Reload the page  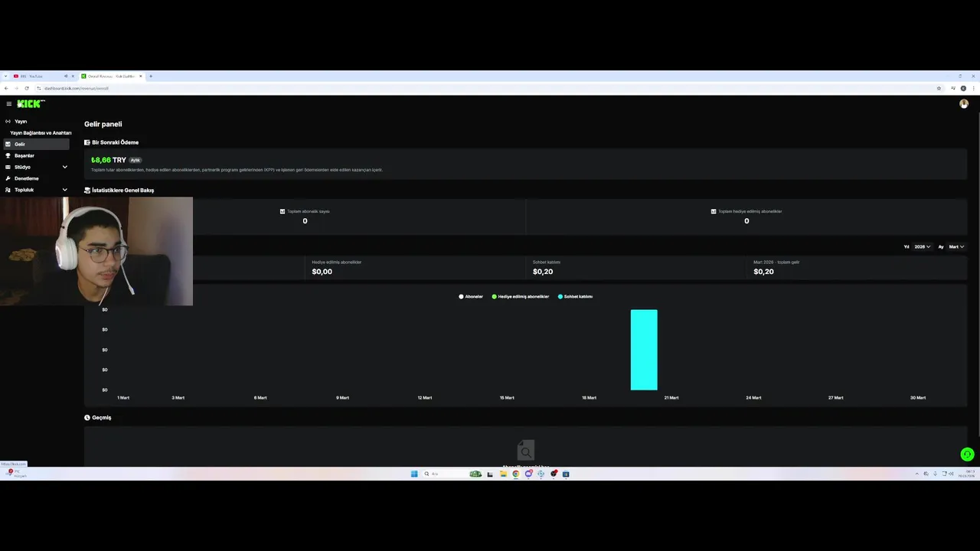27,88
